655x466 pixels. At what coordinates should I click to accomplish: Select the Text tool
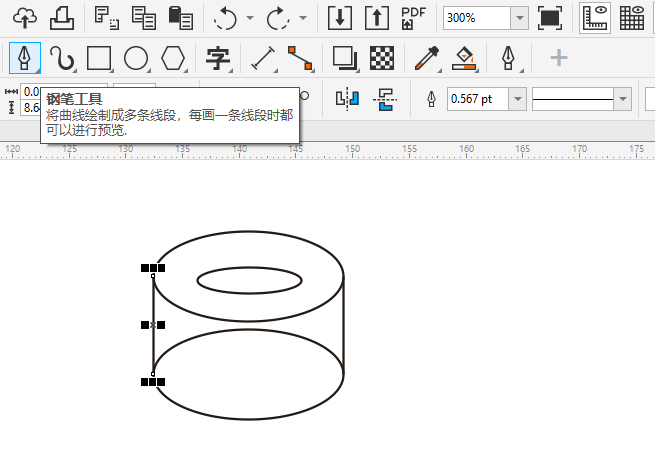coord(218,58)
